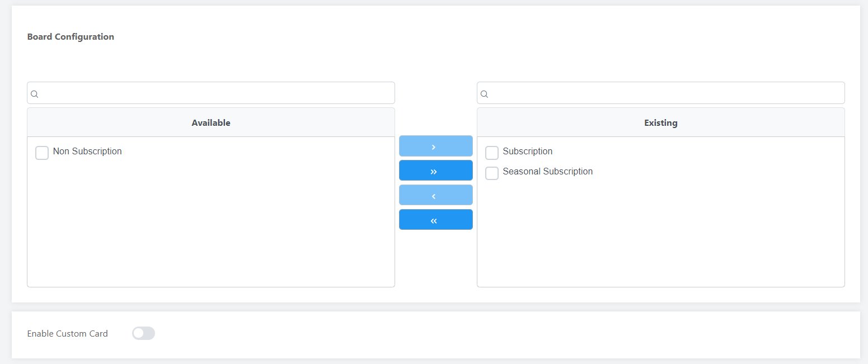Viewport: 868px width, 364px height.
Task: Click the Enable Custom Card label text
Action: tap(67, 334)
